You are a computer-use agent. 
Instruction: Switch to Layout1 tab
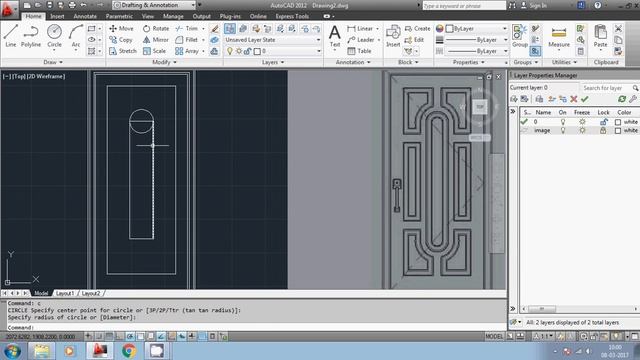64,293
